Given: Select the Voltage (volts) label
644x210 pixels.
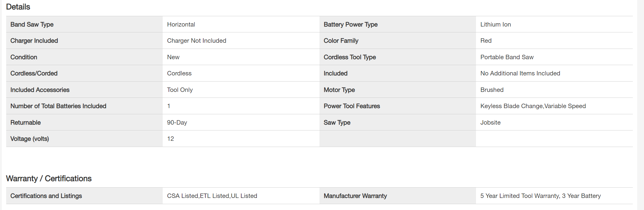Looking at the screenshot, I should coord(29,139).
